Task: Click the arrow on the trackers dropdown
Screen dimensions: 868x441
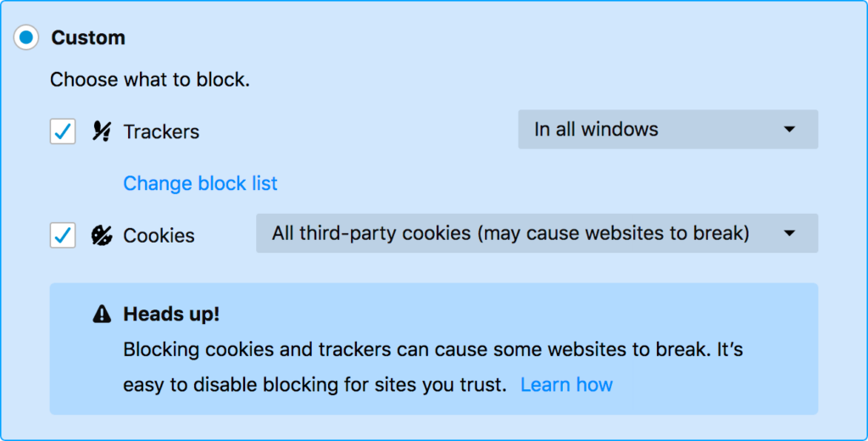Action: point(789,129)
